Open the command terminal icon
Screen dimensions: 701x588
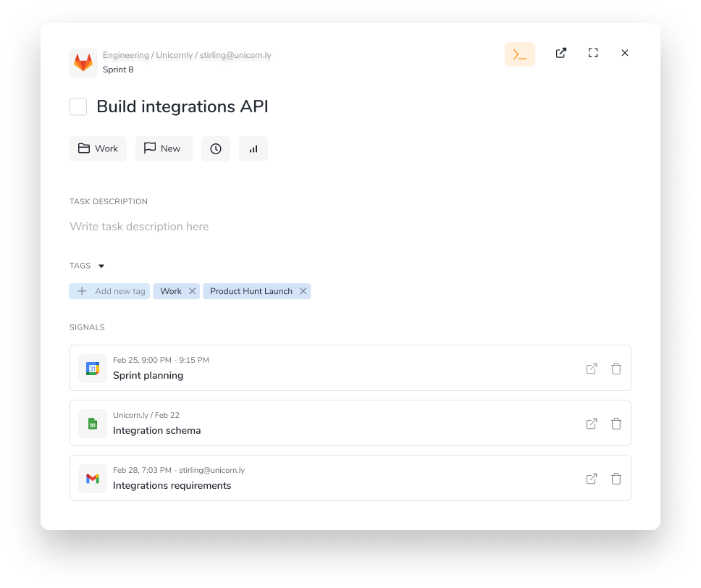point(519,54)
